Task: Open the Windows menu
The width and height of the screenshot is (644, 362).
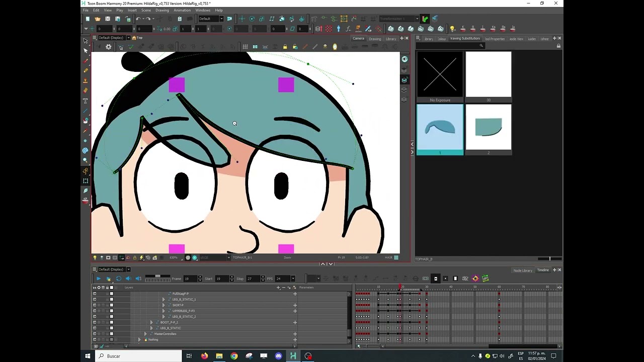Action: 203,10
